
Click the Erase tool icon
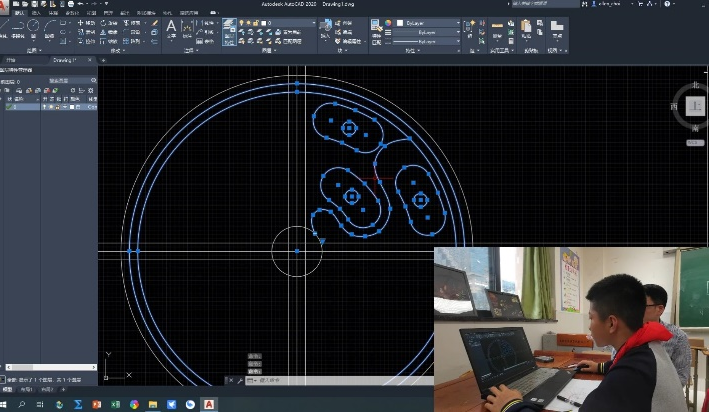click(155, 23)
